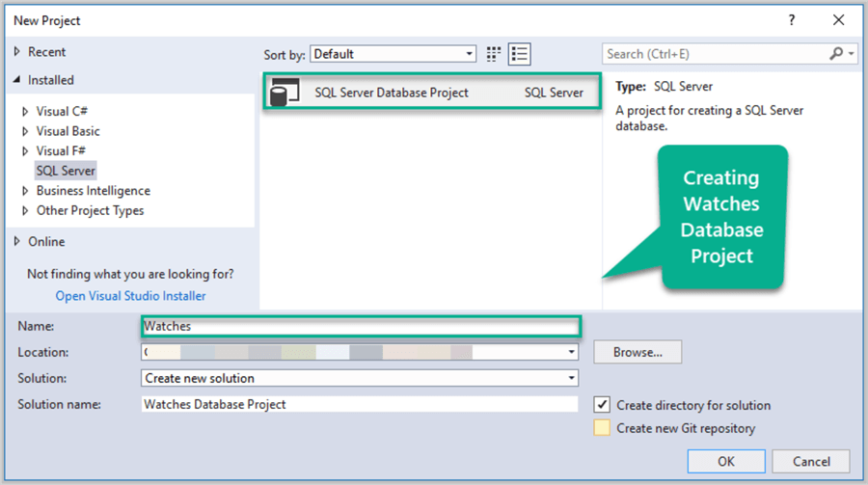
Task: Collapse the Installed section
Action: pos(17,80)
